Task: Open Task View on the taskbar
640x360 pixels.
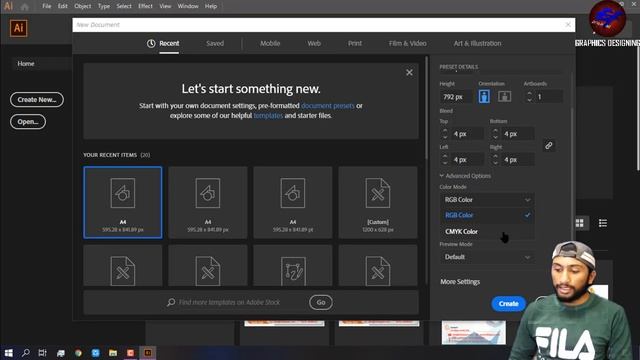Action: click(42, 353)
